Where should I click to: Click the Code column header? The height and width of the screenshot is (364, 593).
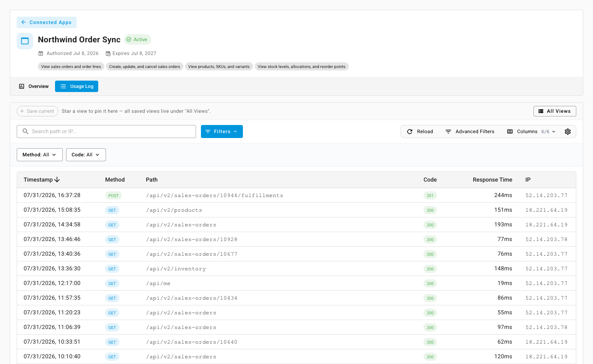[x=430, y=180]
